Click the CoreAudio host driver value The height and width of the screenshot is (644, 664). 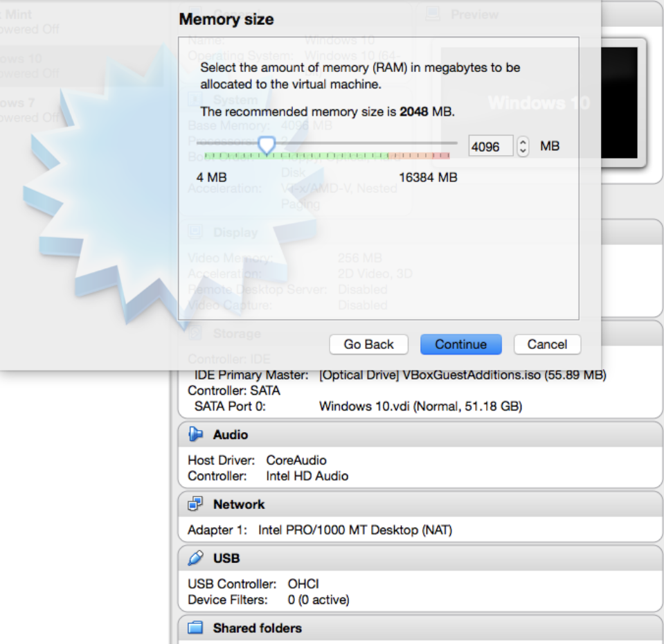pyautogui.click(x=296, y=460)
